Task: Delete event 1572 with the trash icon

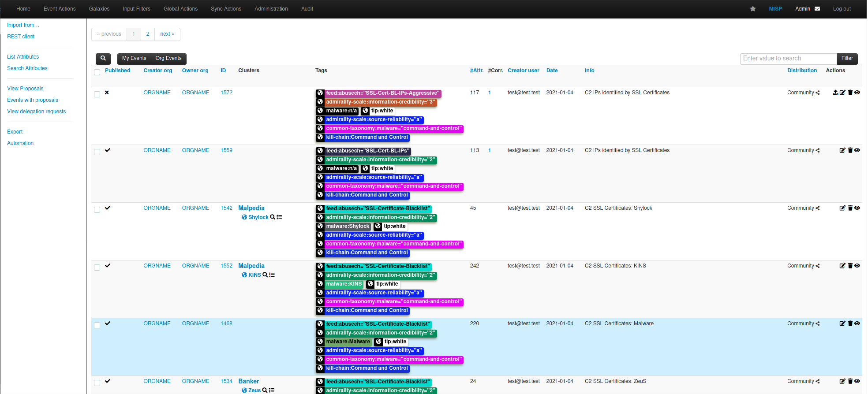Action: click(850, 93)
